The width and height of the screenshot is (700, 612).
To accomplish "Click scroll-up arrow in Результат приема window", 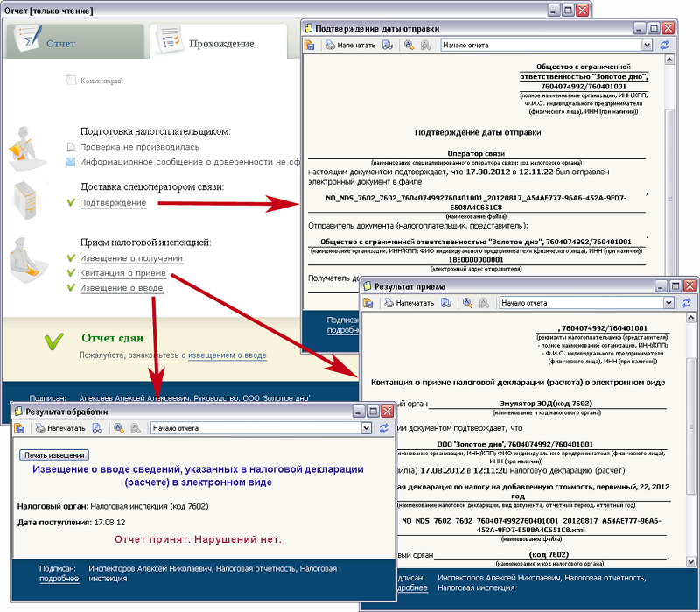I will point(690,318).
